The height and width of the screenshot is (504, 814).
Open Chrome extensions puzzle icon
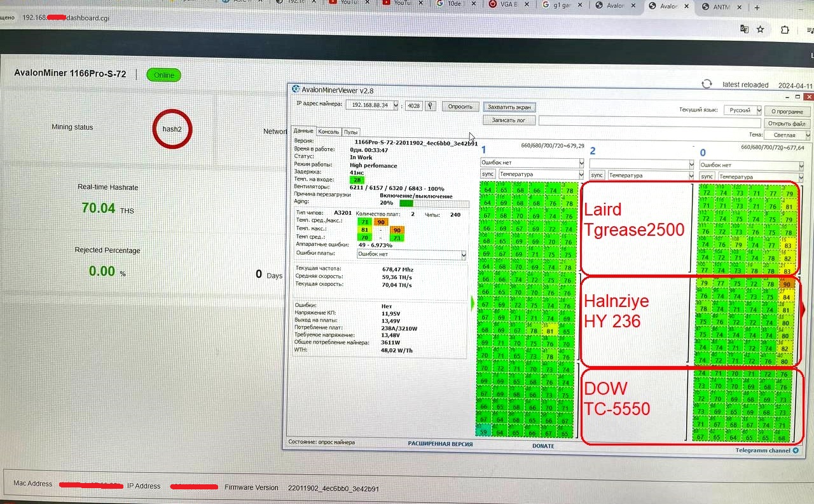785,29
